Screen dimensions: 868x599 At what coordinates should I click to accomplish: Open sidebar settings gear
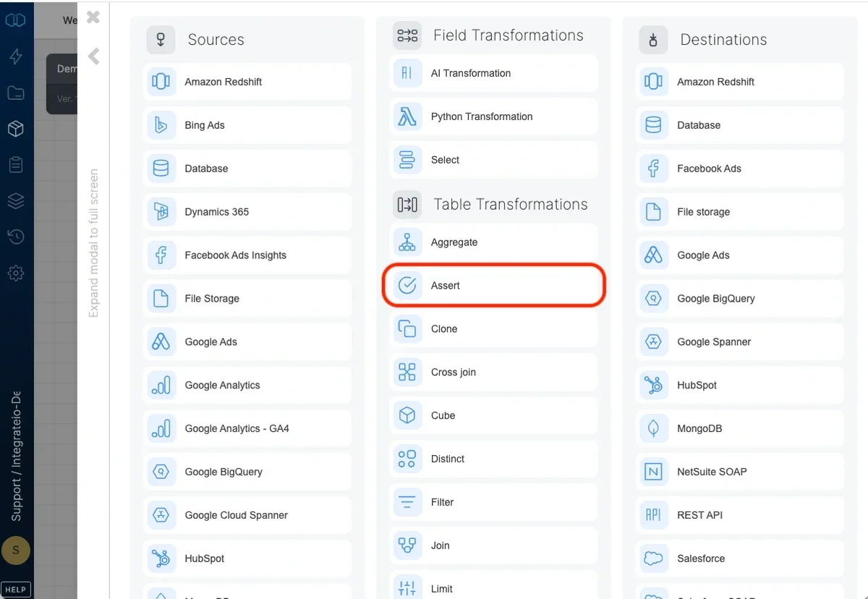pos(16,273)
